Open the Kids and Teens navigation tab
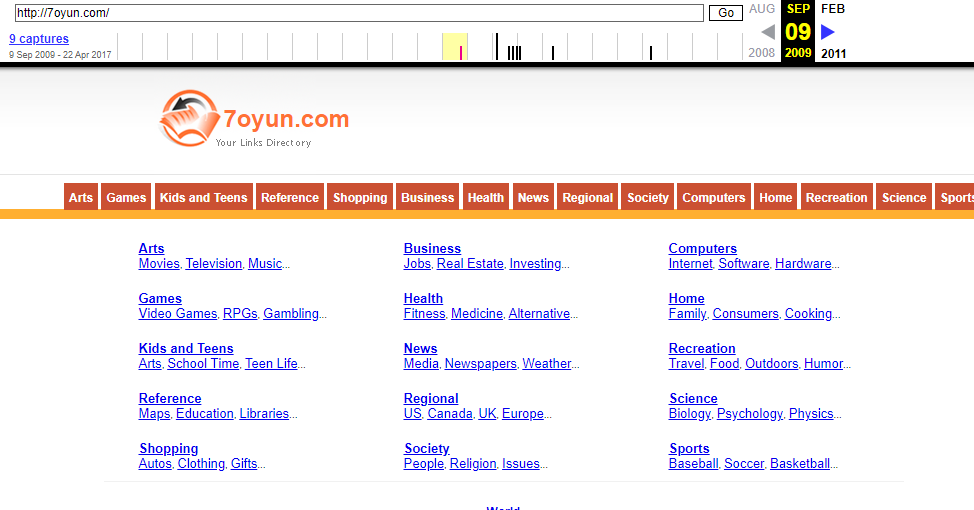This screenshot has height=510, width=974. 204,198
